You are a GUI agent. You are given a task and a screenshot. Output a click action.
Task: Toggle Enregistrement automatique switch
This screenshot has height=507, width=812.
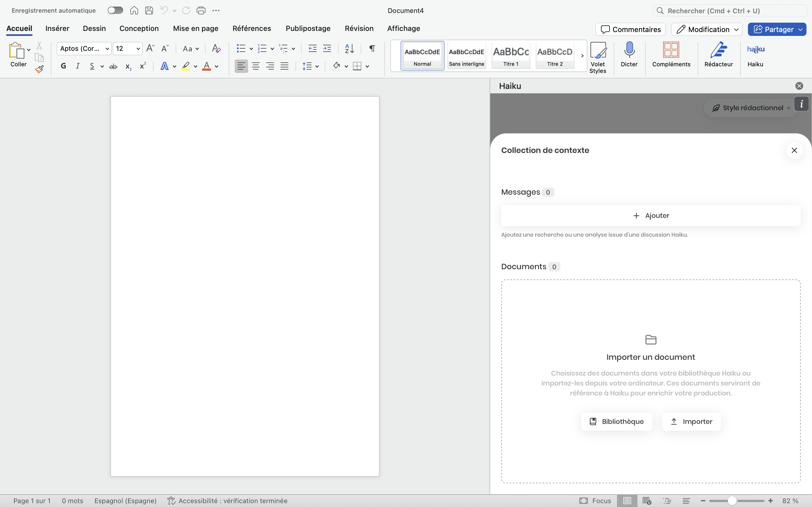[x=115, y=11]
